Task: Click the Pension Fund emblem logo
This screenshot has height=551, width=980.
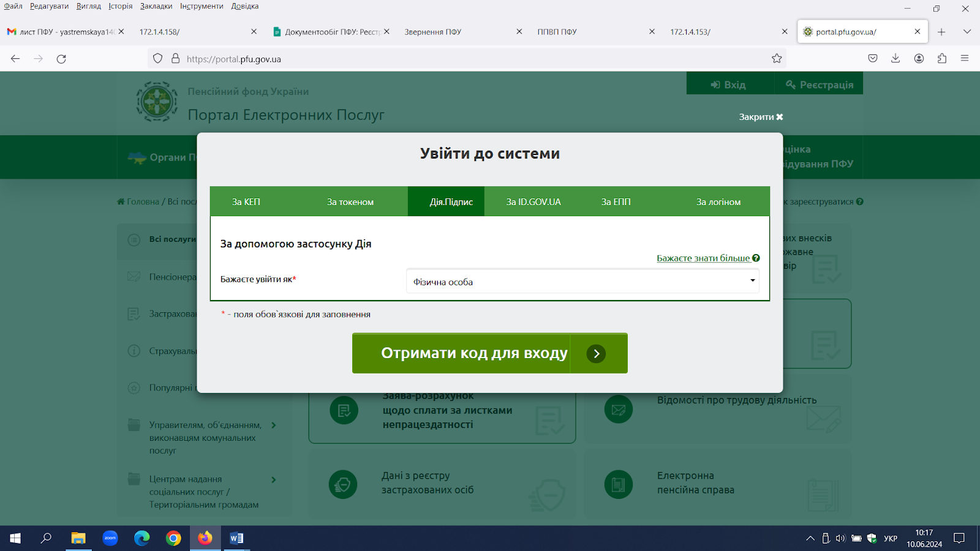Action: point(157,102)
